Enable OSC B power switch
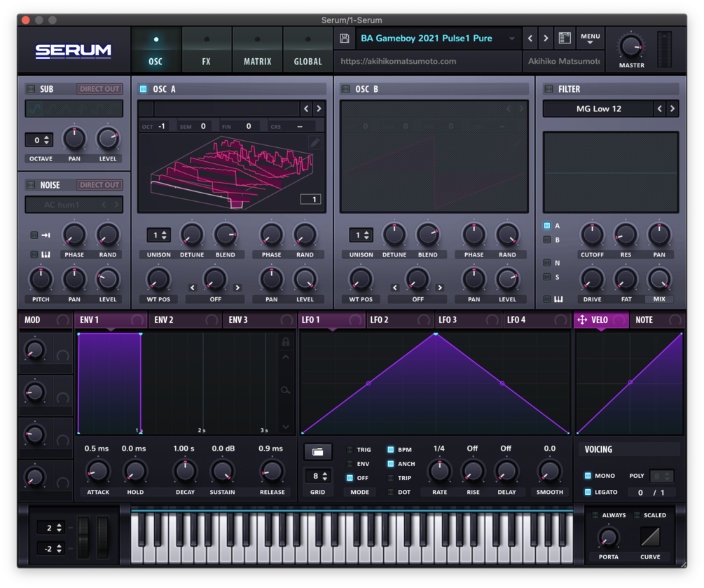The image size is (704, 588). click(346, 89)
